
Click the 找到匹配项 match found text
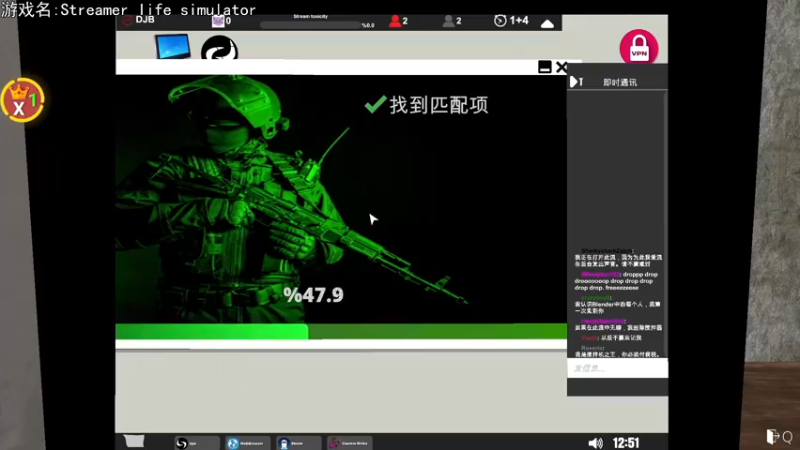pyautogui.click(x=439, y=105)
